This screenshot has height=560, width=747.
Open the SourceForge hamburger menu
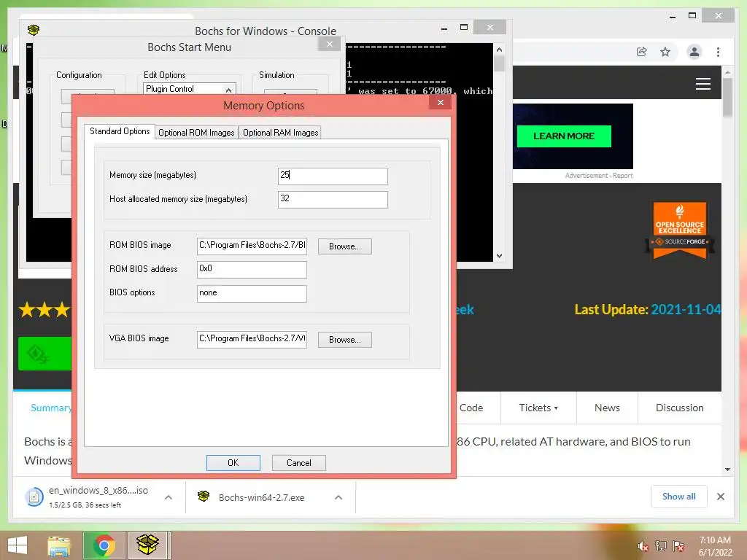[x=703, y=84]
